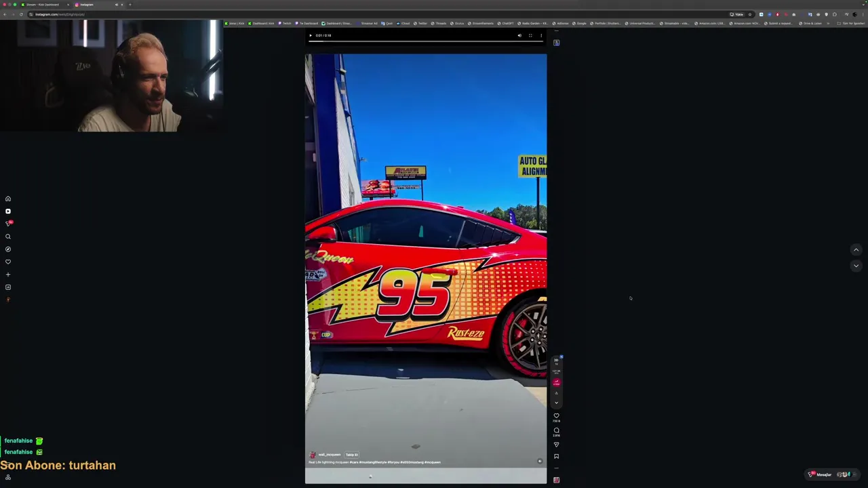Click the pink pill widget button
This screenshot has height=488, width=868.
(x=557, y=382)
